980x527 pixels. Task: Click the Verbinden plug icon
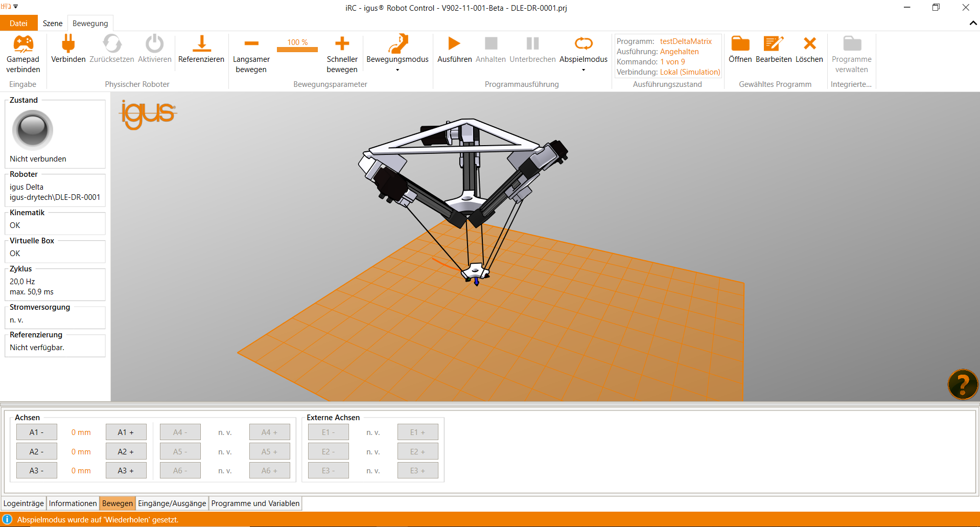(x=68, y=44)
